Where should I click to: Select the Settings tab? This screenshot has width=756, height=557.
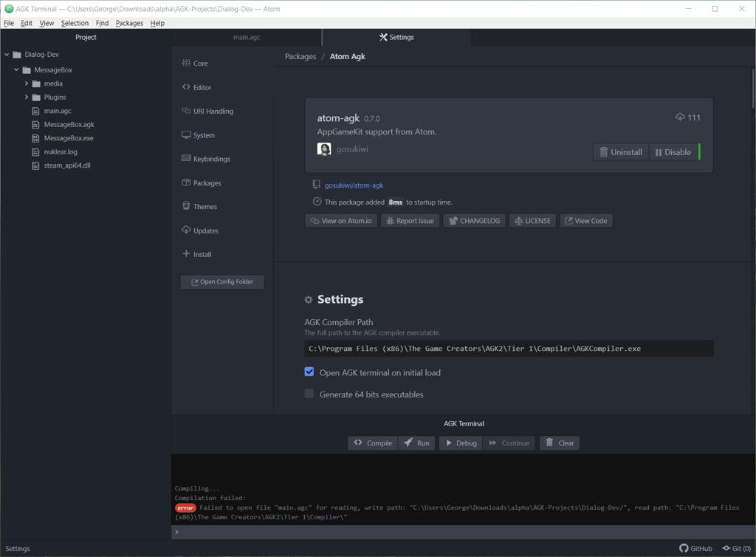[x=396, y=37]
